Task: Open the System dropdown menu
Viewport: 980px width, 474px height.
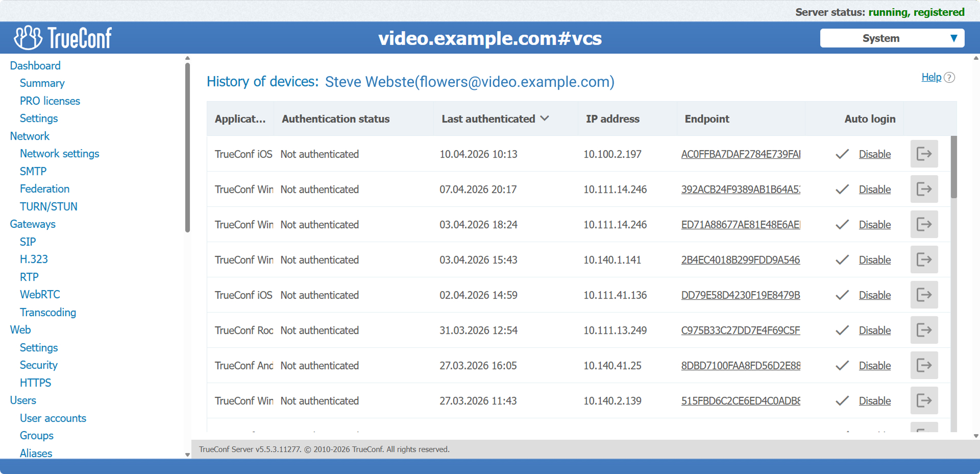Action: tap(892, 38)
